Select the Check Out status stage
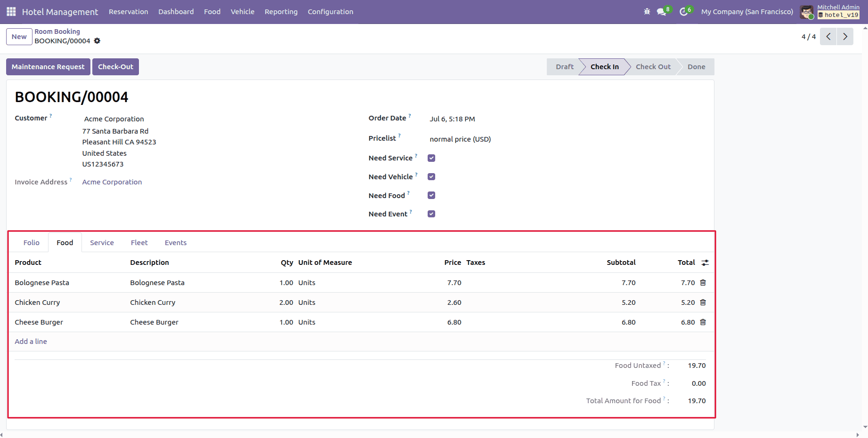The width and height of the screenshot is (868, 438). (x=653, y=67)
